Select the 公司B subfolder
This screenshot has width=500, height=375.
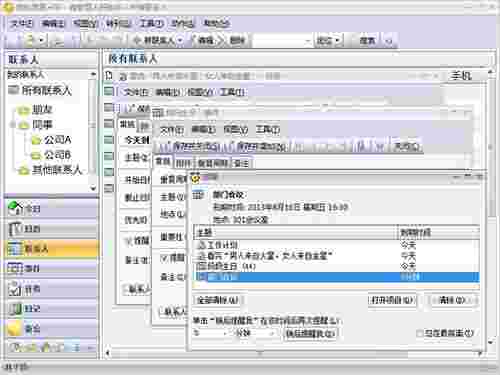(x=58, y=155)
